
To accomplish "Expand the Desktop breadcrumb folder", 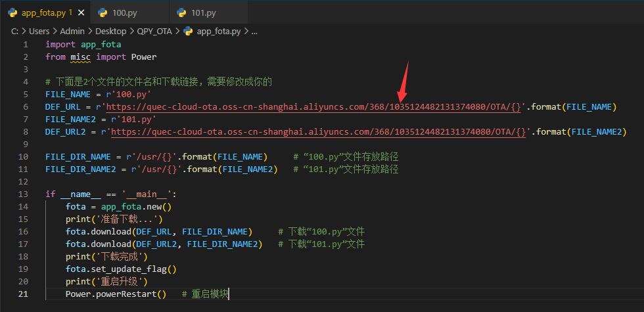I will pyautogui.click(x=110, y=31).
